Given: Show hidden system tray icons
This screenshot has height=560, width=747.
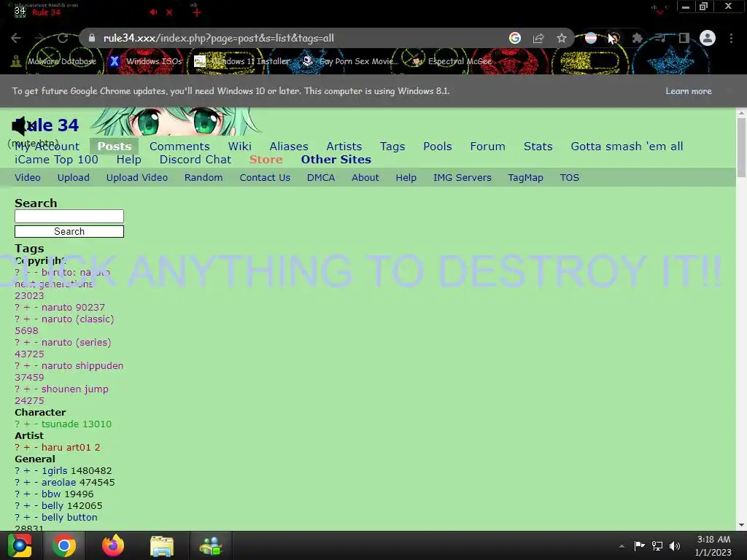Looking at the screenshot, I should pos(622,546).
